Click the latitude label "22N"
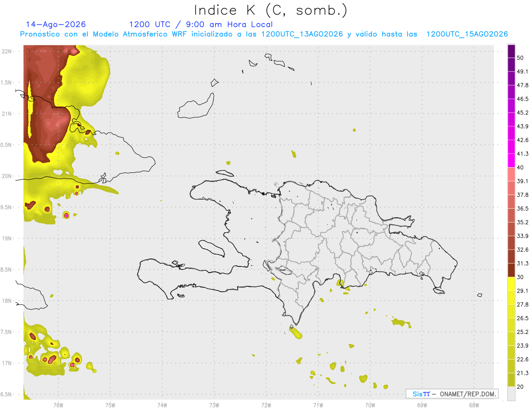This screenshot has height=411, width=532. pos(7,51)
